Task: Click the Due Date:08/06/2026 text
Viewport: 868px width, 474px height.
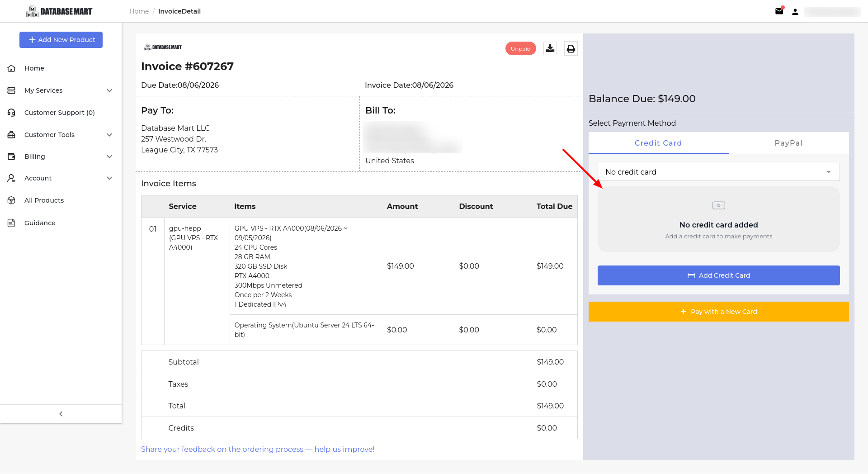Action: click(180, 85)
